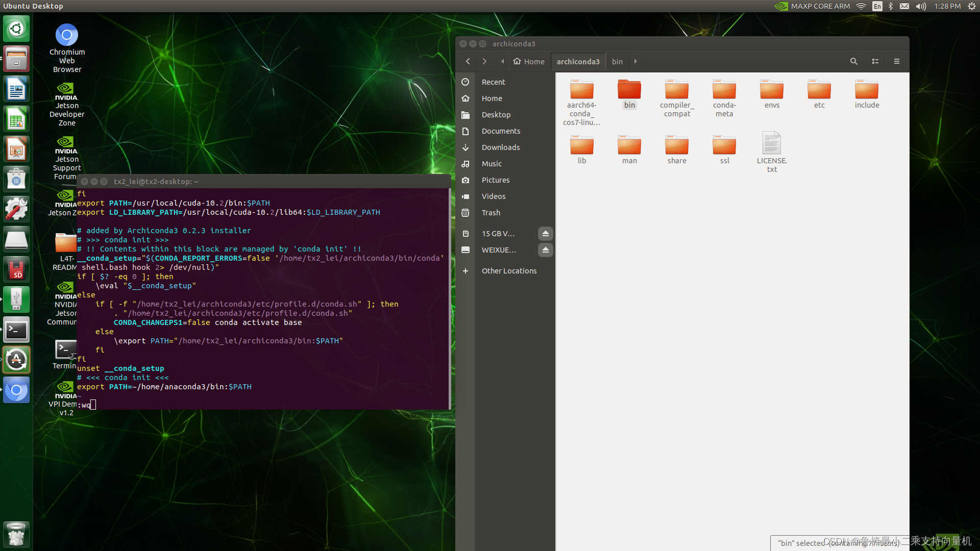
Task: Open the conda-meta folder
Action: (724, 98)
